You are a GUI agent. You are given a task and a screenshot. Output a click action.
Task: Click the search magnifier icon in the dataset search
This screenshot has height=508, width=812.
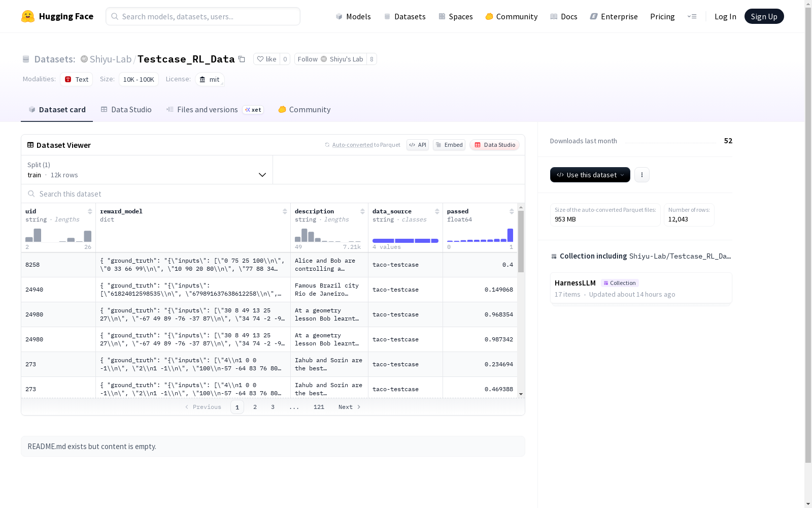tap(31, 194)
